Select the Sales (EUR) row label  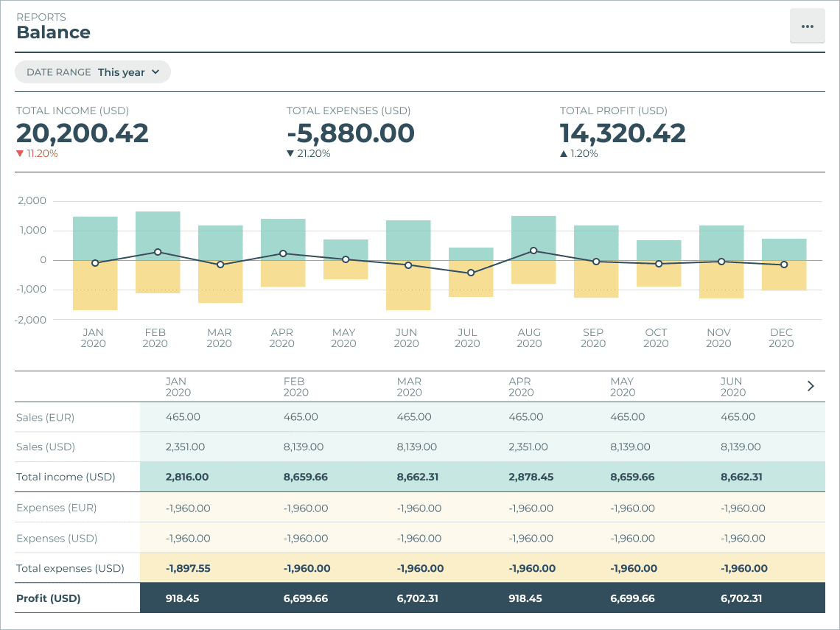pos(46,417)
